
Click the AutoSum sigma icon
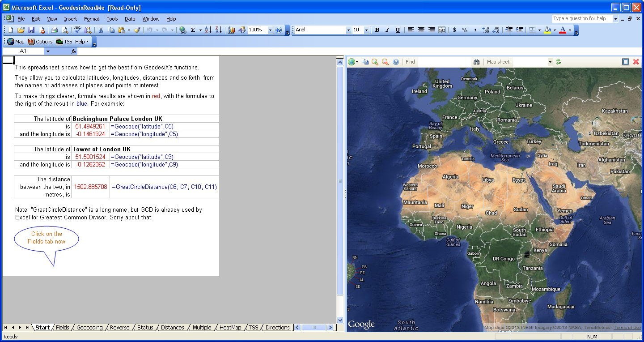(193, 30)
